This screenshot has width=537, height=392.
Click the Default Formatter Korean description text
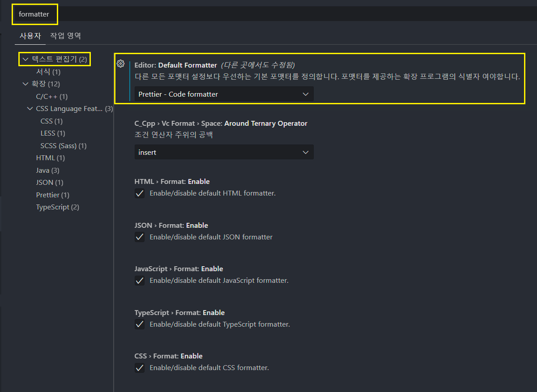[327, 77]
